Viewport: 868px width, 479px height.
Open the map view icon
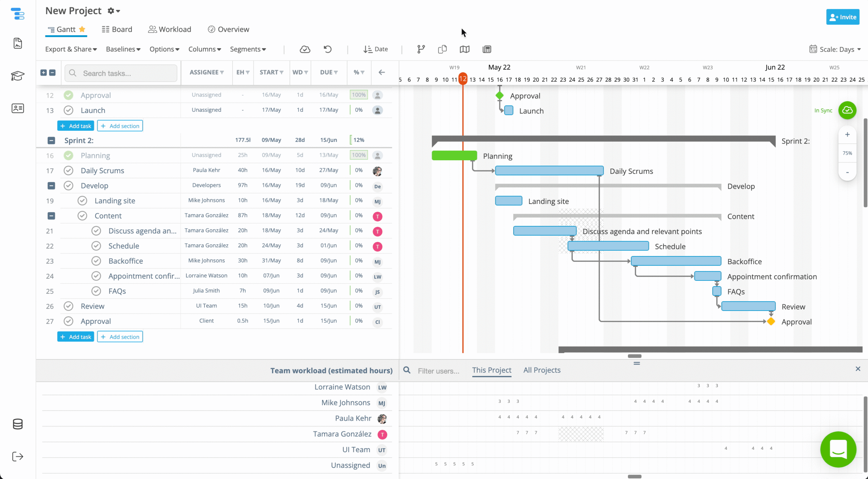pyautogui.click(x=465, y=49)
